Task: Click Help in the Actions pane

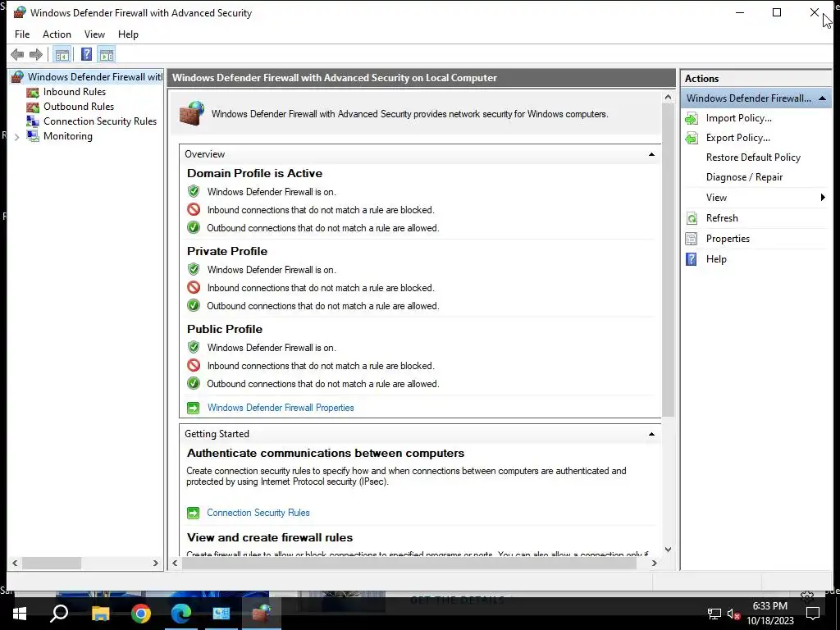Action: pyautogui.click(x=715, y=258)
